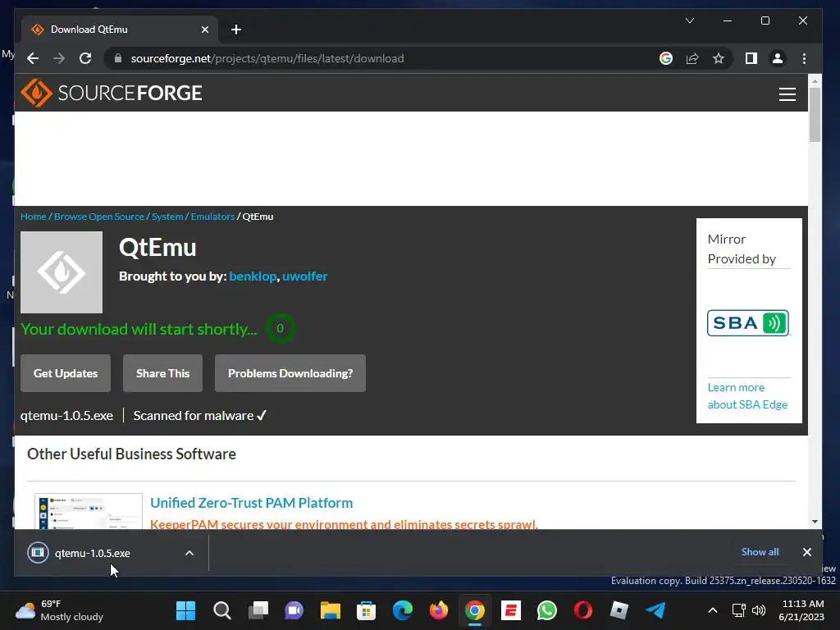Open WhatsApp from taskbar

pos(547,610)
